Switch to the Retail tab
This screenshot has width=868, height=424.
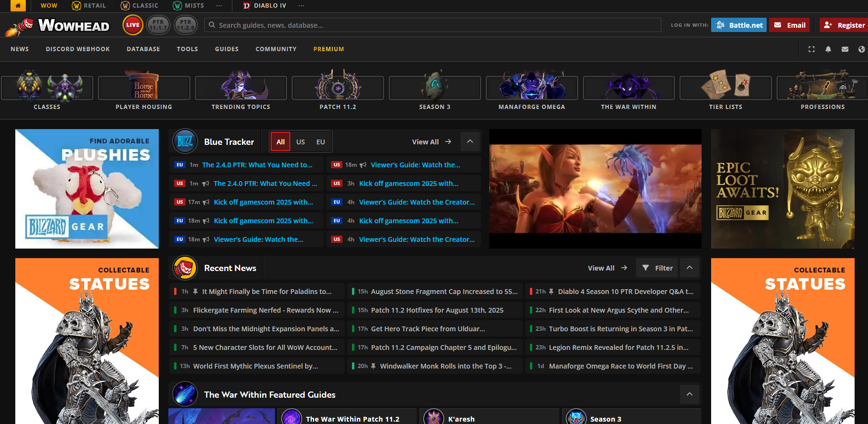click(x=89, y=6)
